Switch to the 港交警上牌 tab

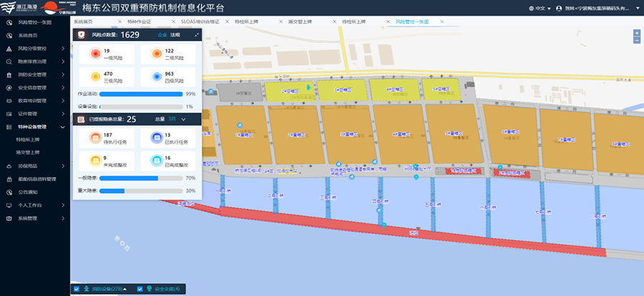pos(301,22)
